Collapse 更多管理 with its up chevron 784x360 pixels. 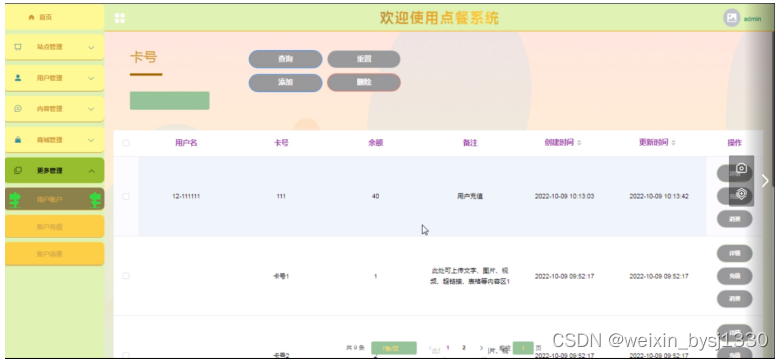coord(91,171)
